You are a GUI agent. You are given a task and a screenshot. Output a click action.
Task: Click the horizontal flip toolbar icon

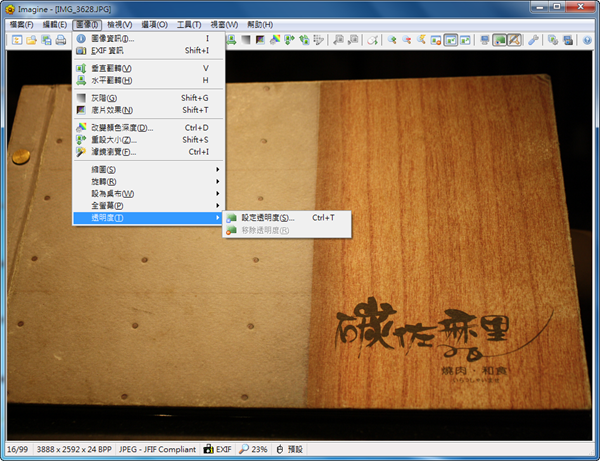pyautogui.click(x=231, y=40)
